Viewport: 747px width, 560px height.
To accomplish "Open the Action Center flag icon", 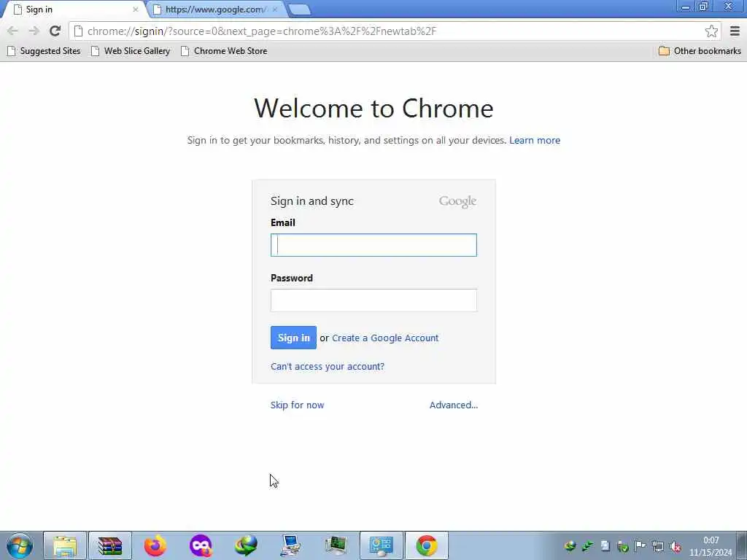I will [x=640, y=546].
